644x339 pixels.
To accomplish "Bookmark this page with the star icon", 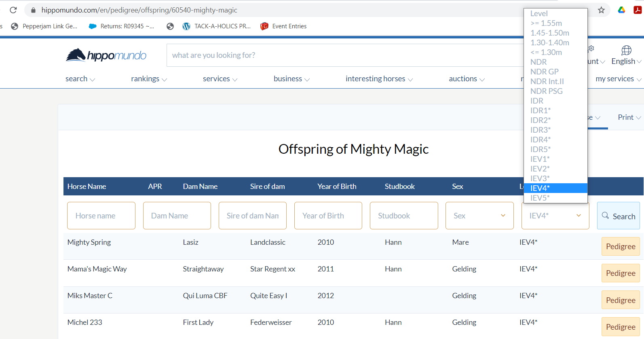I will [601, 10].
